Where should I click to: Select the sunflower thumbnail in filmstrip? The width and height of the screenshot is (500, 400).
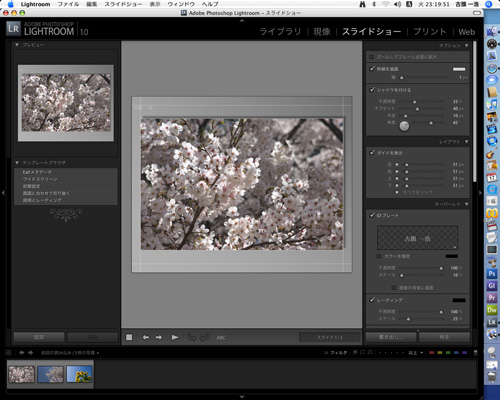pyautogui.click(x=79, y=374)
